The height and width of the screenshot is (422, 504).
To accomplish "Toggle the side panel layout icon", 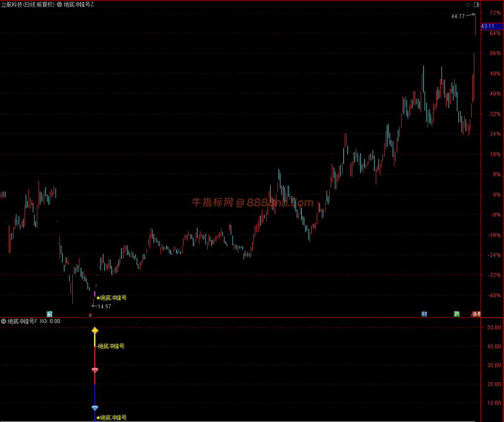I will [476, 4].
